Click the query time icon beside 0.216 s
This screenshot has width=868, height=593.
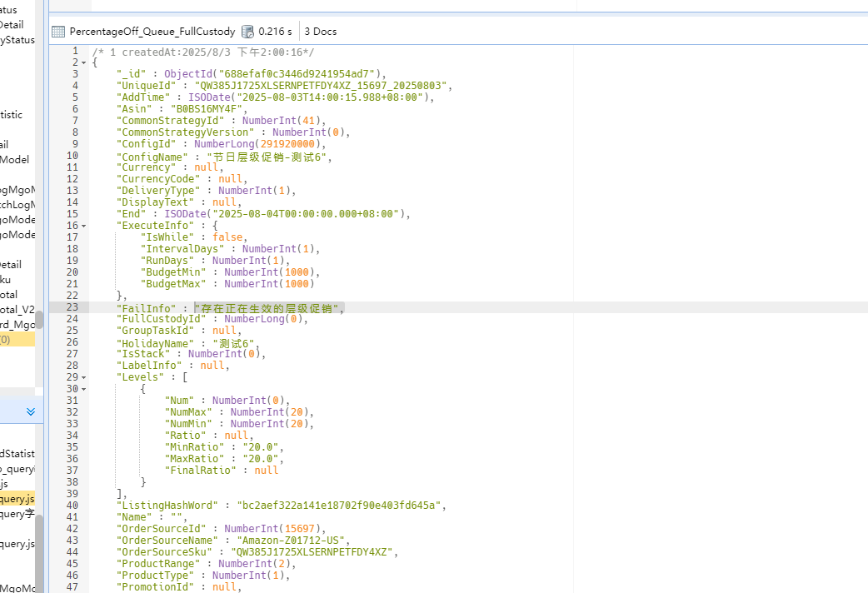248,32
